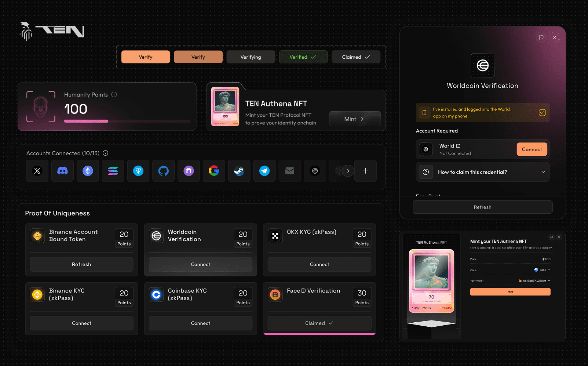
Task: Click the orange Mint button in mint dialog
Action: coord(510,292)
